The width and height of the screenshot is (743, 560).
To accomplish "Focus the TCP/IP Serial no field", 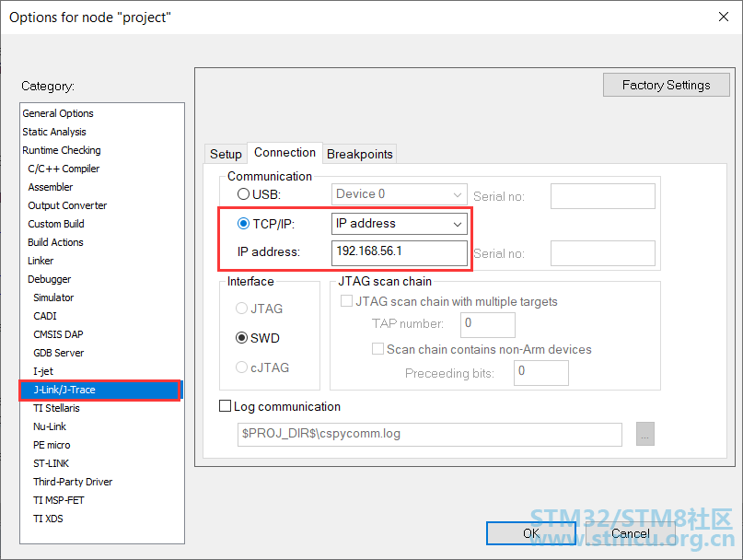I will [603, 253].
